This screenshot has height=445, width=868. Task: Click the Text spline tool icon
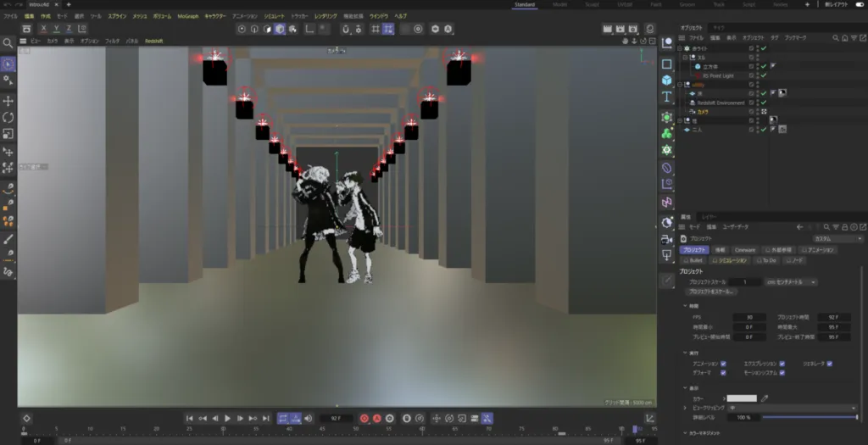[667, 97]
